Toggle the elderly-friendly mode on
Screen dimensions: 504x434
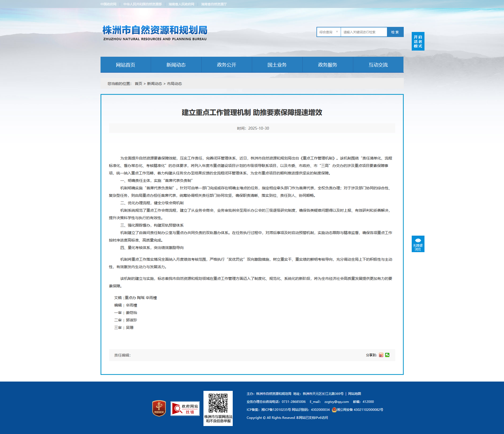point(418,41)
